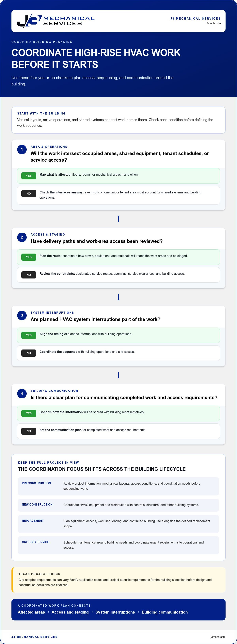Click the Texas Project Check callout
This screenshot has height=644, width=237.
[x=118, y=580]
